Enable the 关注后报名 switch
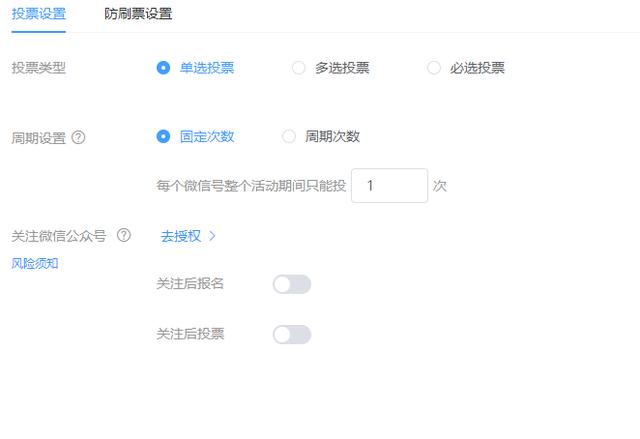This screenshot has height=439, width=640. point(292,285)
